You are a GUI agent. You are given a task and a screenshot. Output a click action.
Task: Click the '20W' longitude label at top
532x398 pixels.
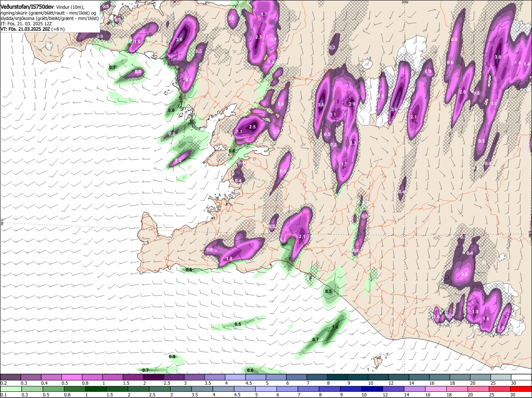click(x=405, y=2)
